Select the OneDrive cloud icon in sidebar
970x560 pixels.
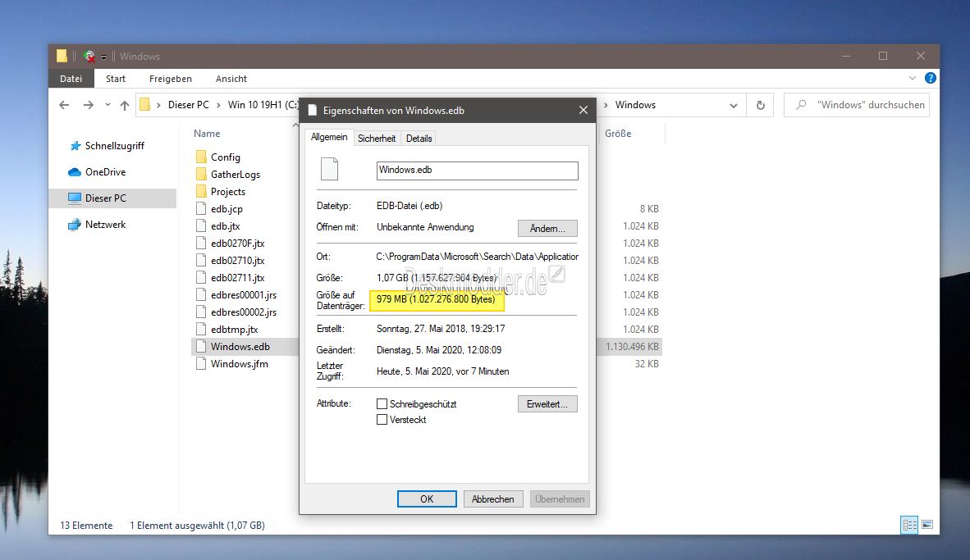75,172
